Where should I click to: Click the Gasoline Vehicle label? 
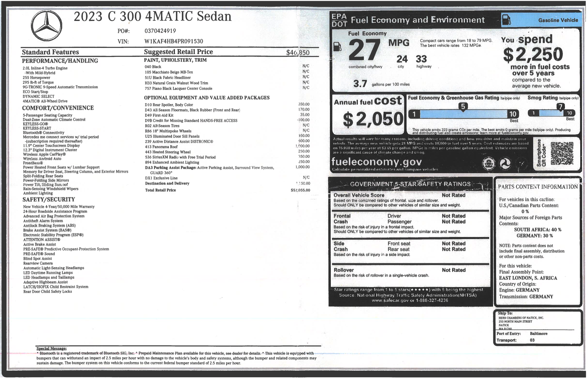tap(558, 20)
